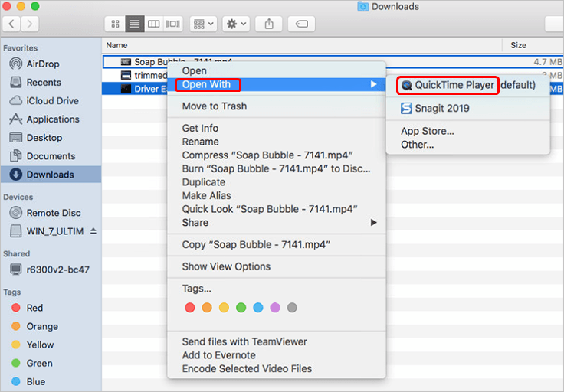Go forward with the right arrow button

click(x=29, y=24)
